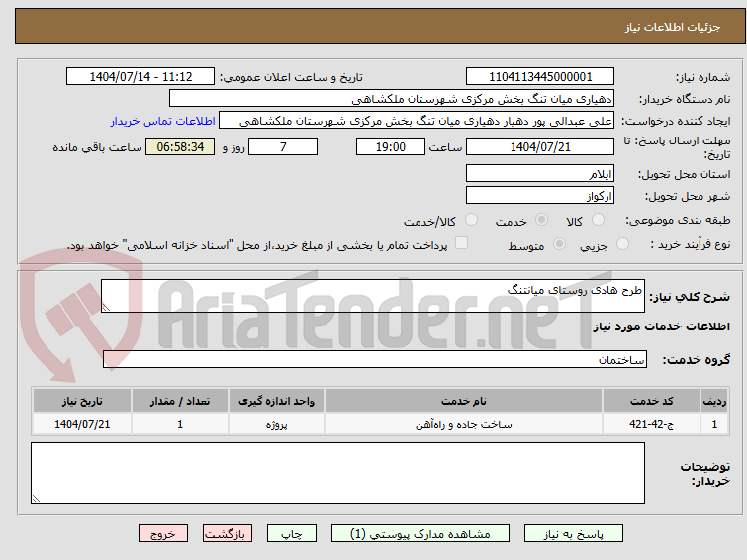Click service name cell ساخت جاده و راه‌آهن
Screen dimensions: 747x560
(x=464, y=424)
